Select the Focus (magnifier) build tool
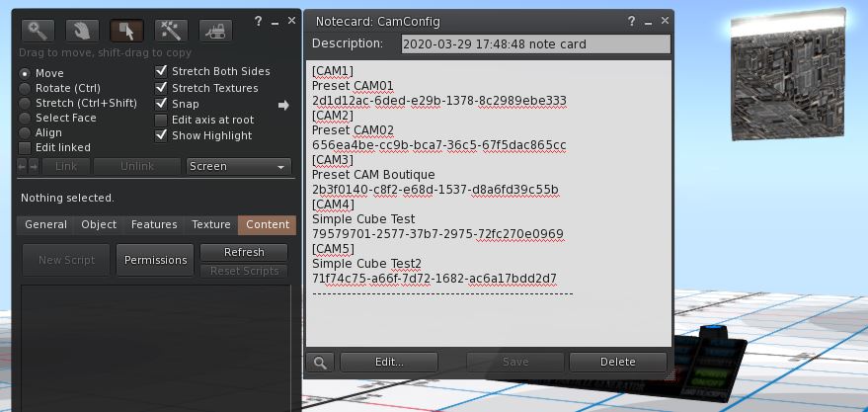The width and height of the screenshot is (868, 412). pos(39,31)
